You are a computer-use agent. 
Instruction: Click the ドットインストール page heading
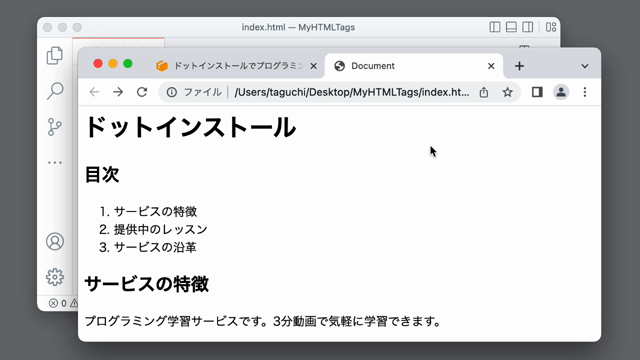[190, 127]
